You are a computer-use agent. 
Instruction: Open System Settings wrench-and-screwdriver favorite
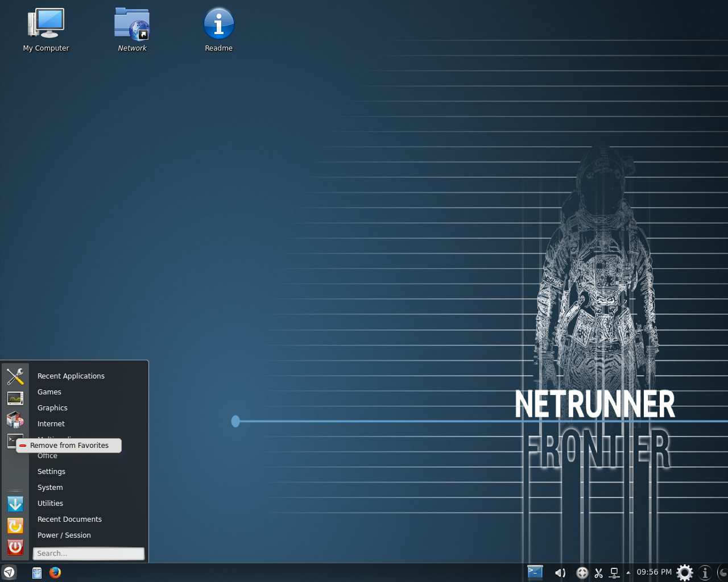pos(15,376)
